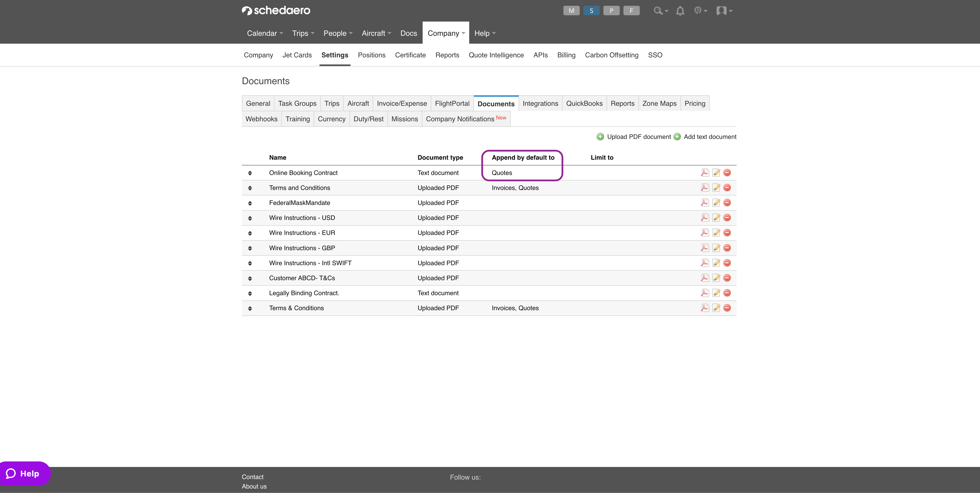
Task: Reorder handle for Wire Instructions - USD
Action: [x=250, y=218]
